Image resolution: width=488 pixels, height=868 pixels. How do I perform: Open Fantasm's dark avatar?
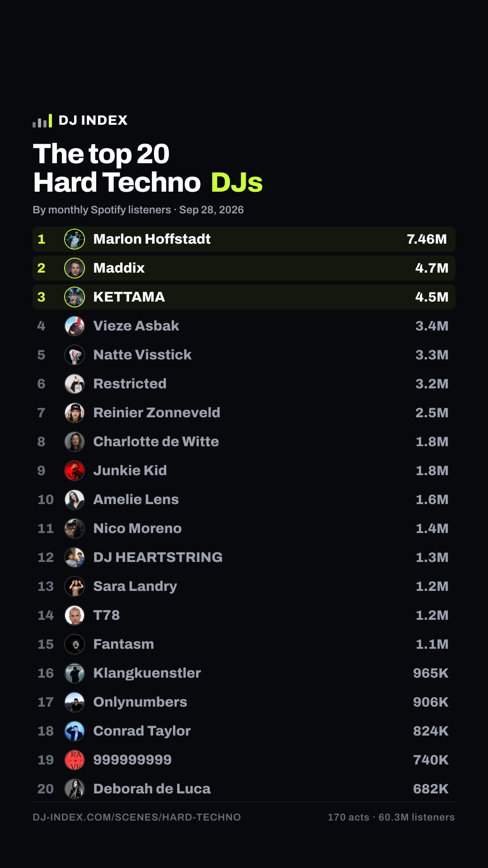pyautogui.click(x=75, y=644)
